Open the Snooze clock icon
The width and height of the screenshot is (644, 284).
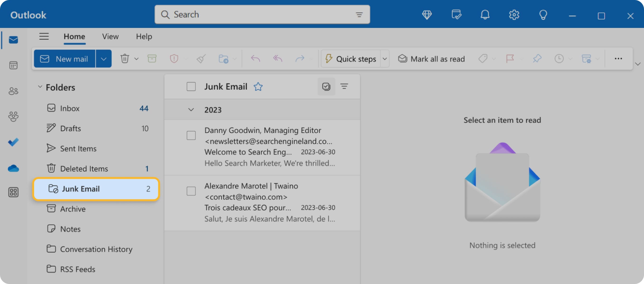559,58
